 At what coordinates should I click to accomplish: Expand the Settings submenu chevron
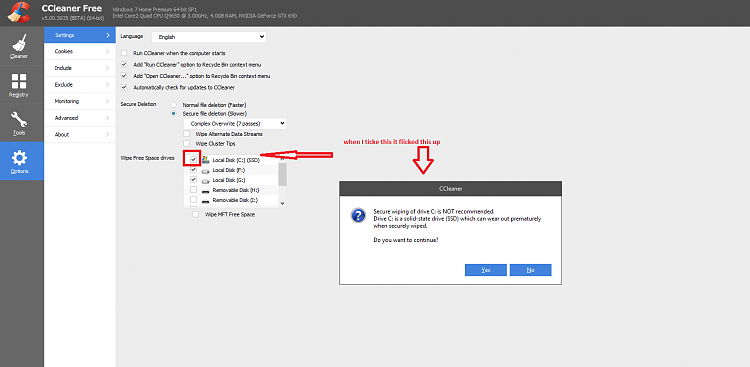coord(107,35)
